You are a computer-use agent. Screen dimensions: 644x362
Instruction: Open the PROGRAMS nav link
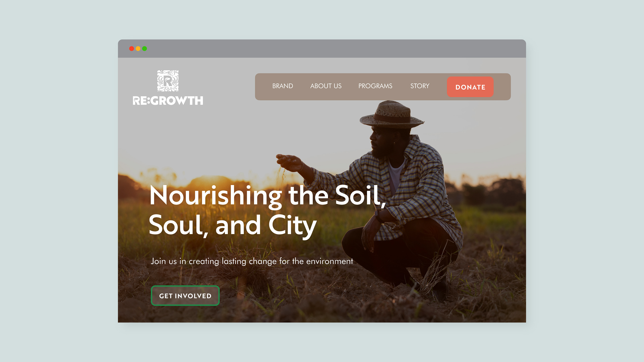(375, 86)
